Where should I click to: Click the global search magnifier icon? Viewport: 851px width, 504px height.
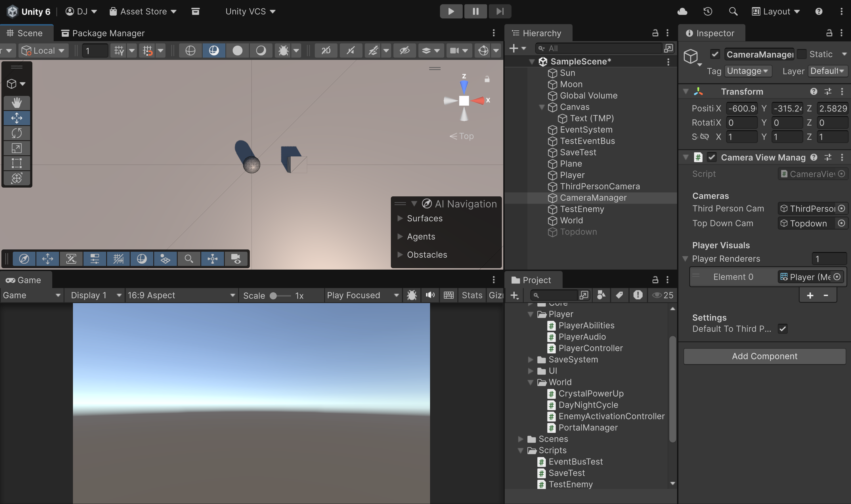pyautogui.click(x=733, y=12)
